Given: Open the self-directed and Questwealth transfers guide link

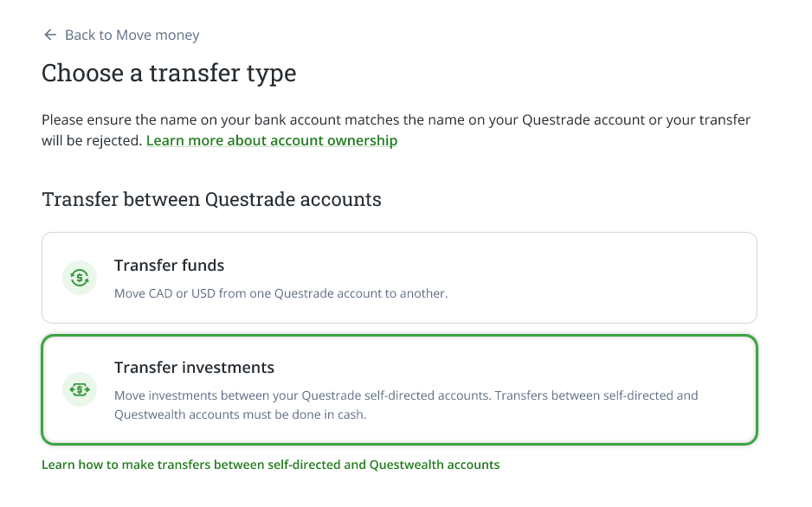Looking at the screenshot, I should point(270,465).
